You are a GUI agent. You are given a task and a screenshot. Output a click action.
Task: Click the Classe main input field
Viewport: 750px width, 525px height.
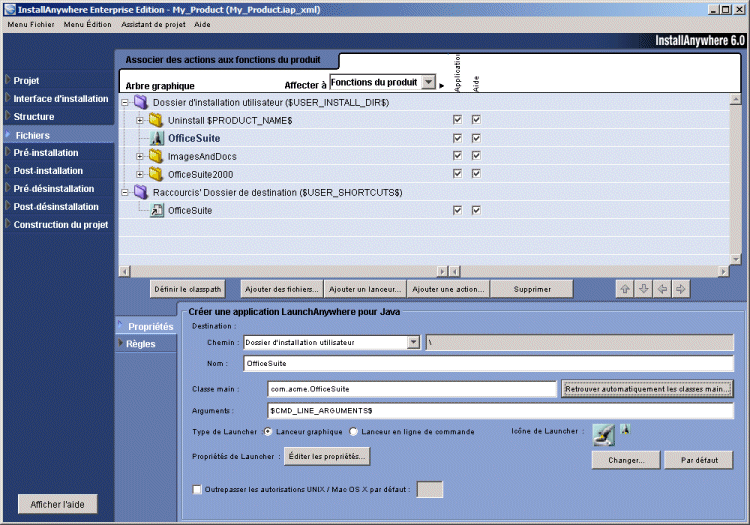(410, 388)
